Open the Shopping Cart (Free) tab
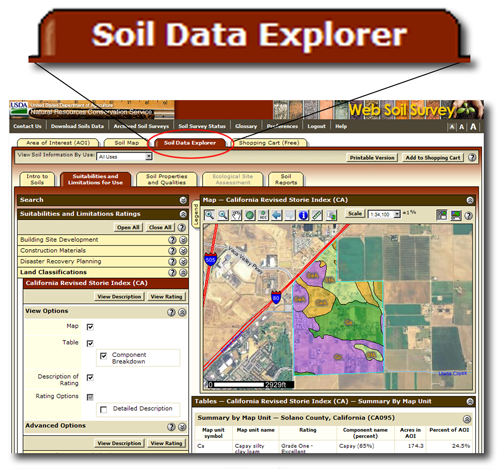This screenshot has height=469, width=498. click(x=269, y=143)
